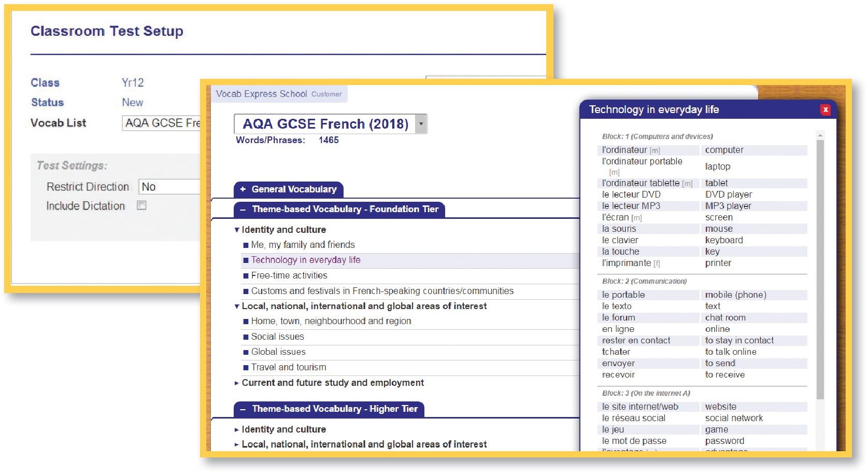Click the word le lecteur MP3
This screenshot has width=868, height=473.
631,206
